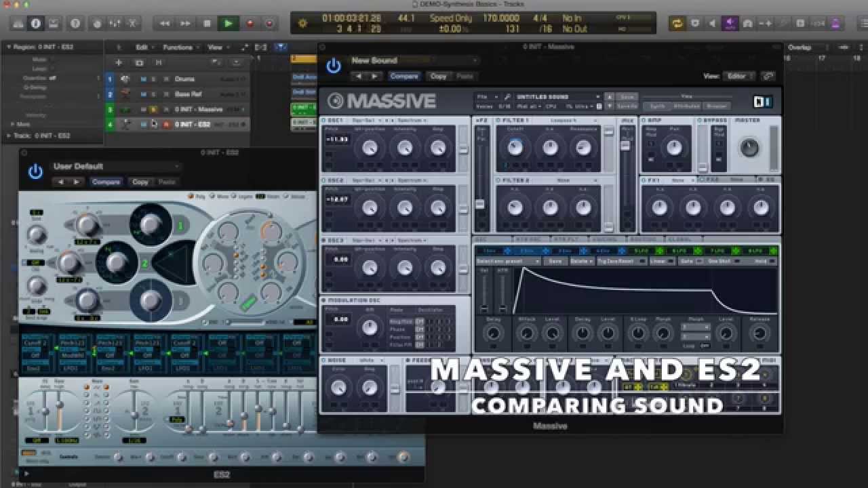Click Copy in the Massive plugin window
Viewport: 868px width, 488px height.
439,76
